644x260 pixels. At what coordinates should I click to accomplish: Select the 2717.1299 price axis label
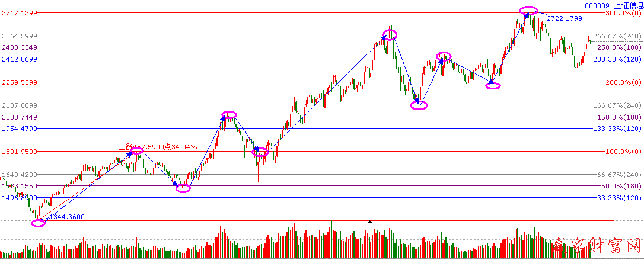(20, 13)
